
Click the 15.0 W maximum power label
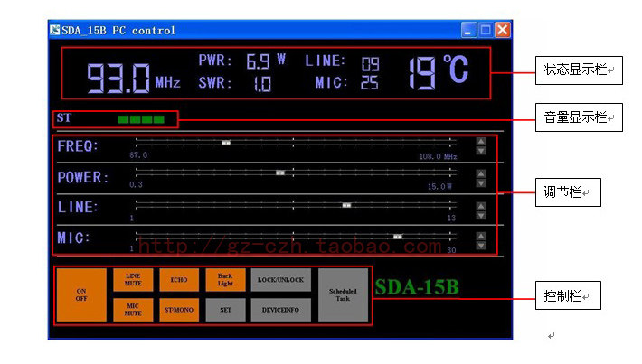(439, 186)
